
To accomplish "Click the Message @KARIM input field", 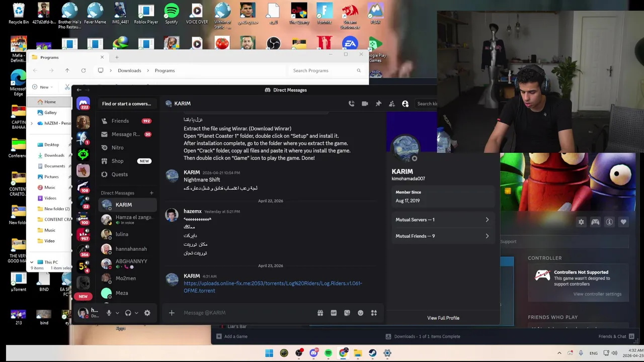I will point(247,313).
